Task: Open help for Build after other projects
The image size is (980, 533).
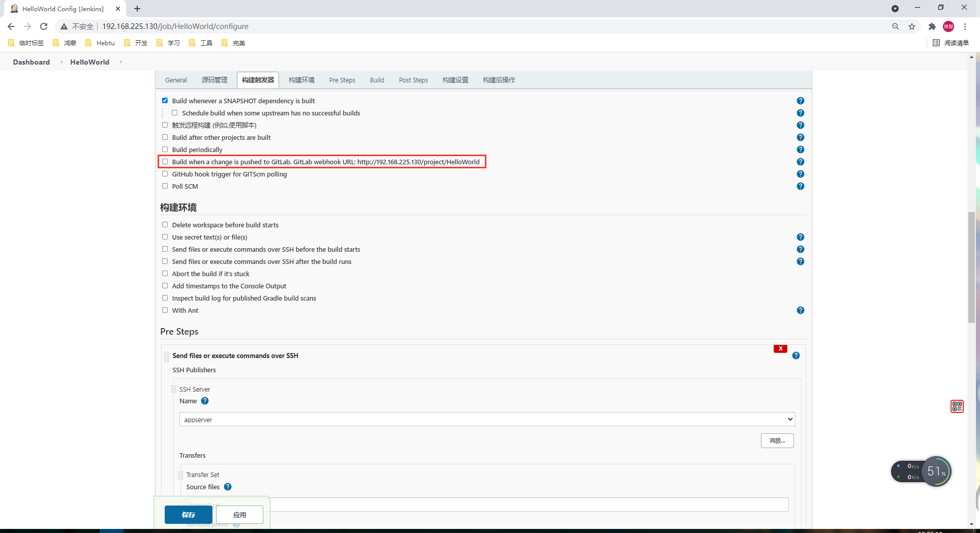Action: point(800,137)
